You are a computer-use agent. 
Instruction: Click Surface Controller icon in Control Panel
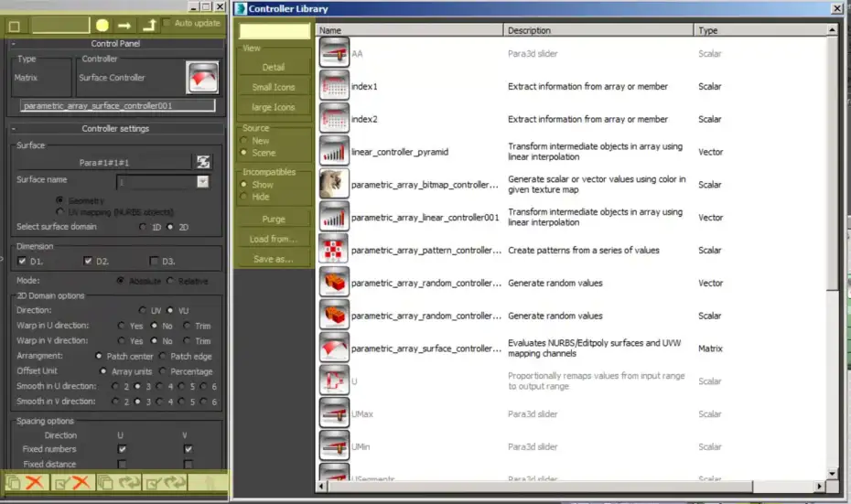(202, 77)
